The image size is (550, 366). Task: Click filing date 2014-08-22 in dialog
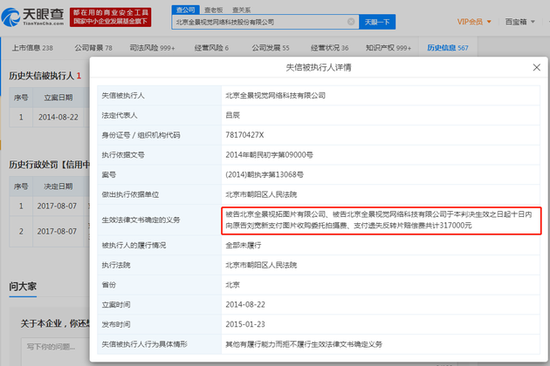(245, 305)
